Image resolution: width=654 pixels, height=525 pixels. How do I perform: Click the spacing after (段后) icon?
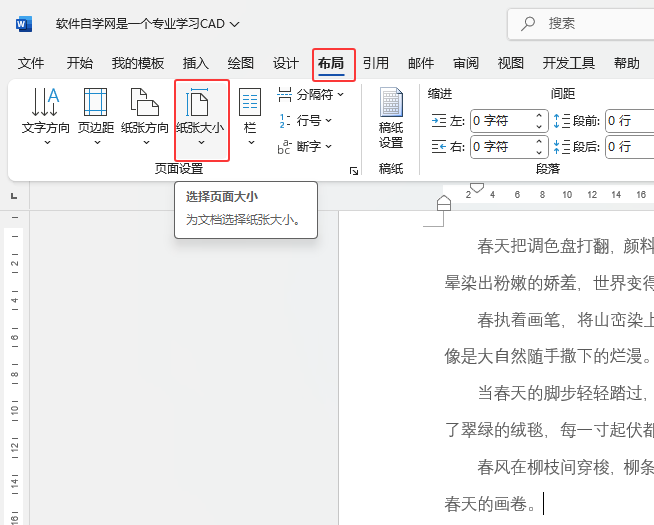click(x=561, y=146)
